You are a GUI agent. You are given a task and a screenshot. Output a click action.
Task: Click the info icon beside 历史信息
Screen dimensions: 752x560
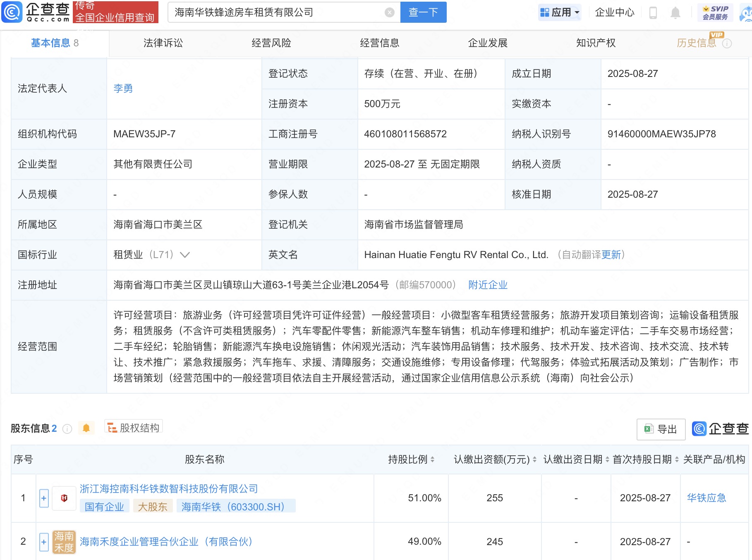[x=727, y=43]
